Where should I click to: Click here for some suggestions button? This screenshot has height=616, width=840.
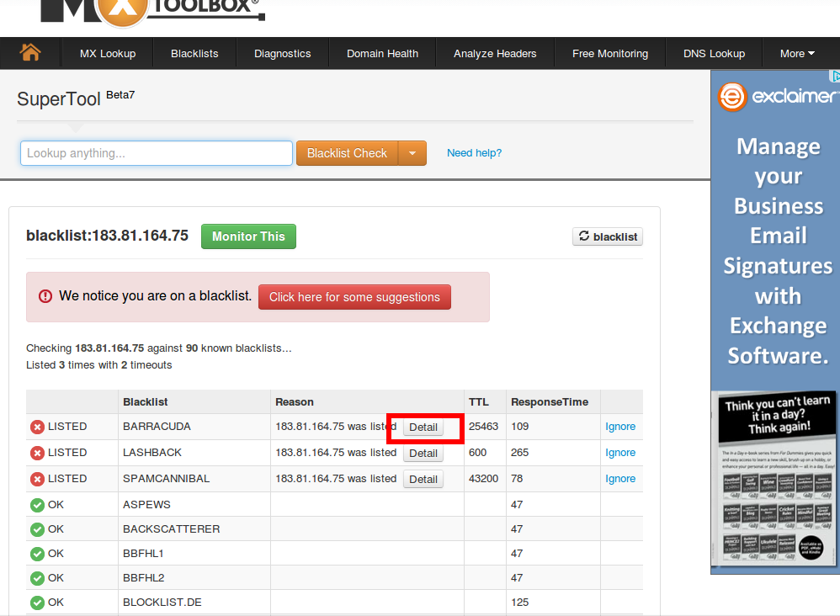point(354,297)
